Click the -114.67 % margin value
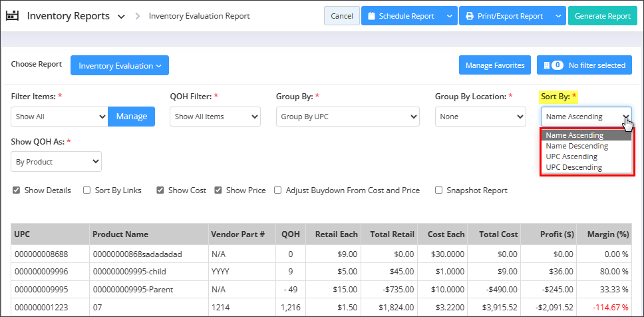The image size is (644, 317). point(610,307)
